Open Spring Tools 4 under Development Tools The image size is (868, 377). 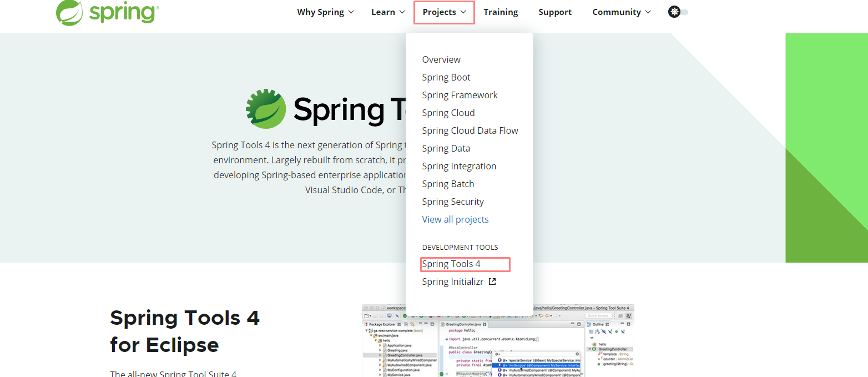coord(451,264)
